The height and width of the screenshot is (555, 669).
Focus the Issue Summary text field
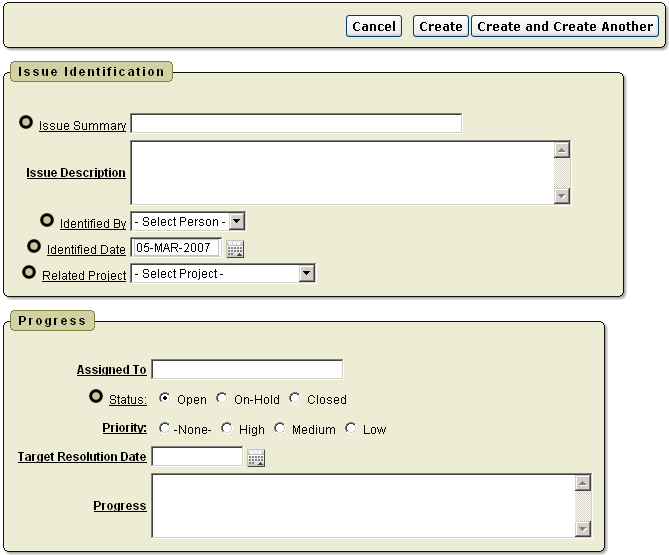click(x=296, y=124)
